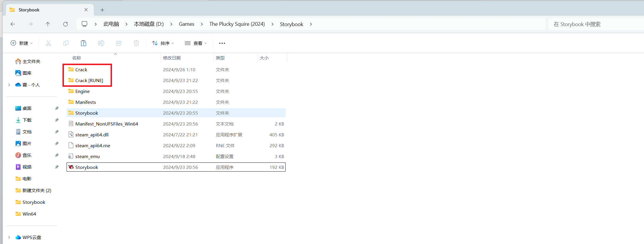The image size is (644, 244).
Task: Expand chevron after Games breadcrumb
Action: (x=202, y=24)
